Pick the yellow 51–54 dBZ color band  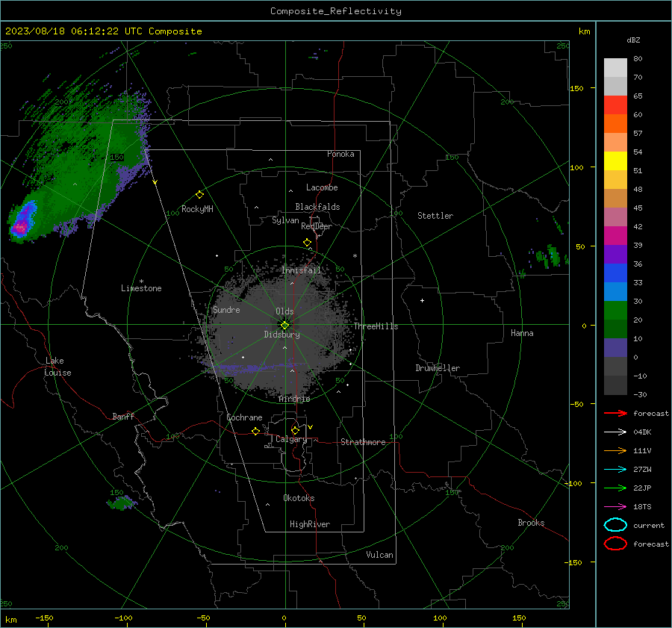coord(615,161)
